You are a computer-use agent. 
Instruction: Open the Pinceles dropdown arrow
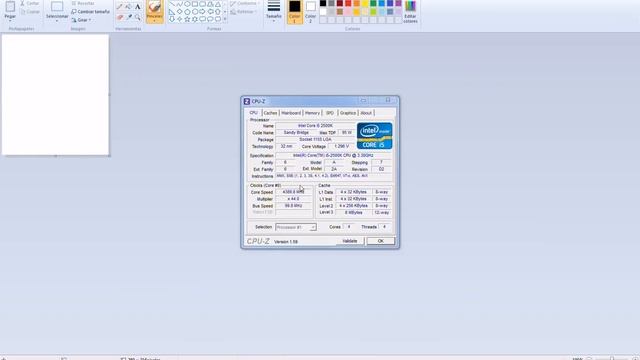click(x=154, y=20)
